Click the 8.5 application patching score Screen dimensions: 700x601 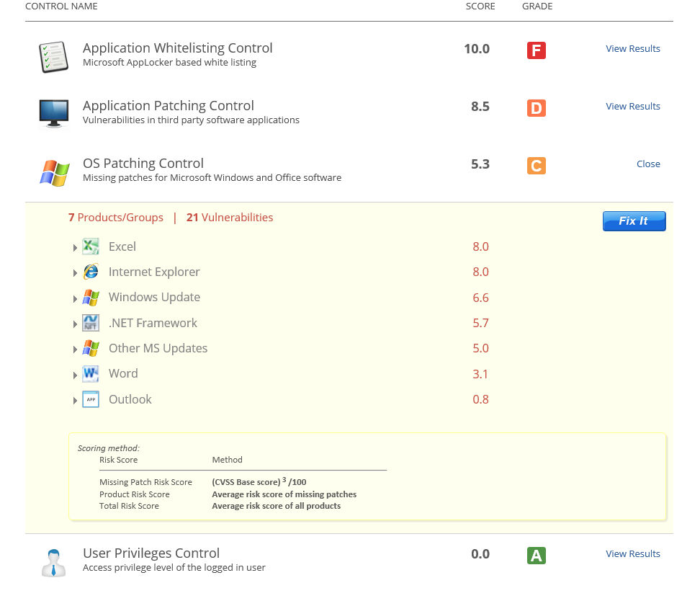(x=480, y=107)
